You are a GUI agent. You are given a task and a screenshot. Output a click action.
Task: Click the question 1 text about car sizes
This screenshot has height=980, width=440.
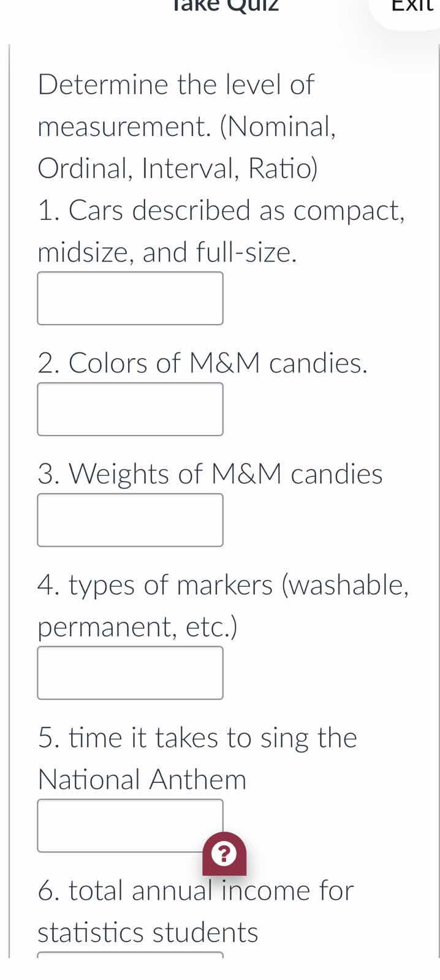[221, 211]
